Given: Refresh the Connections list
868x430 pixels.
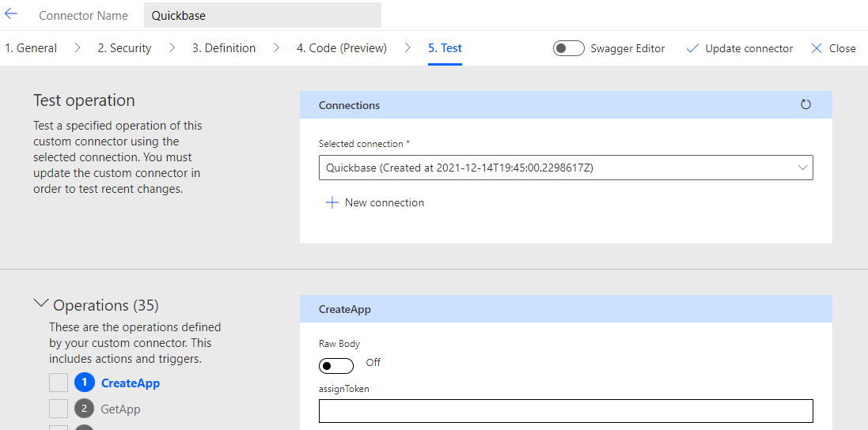Looking at the screenshot, I should coord(805,104).
